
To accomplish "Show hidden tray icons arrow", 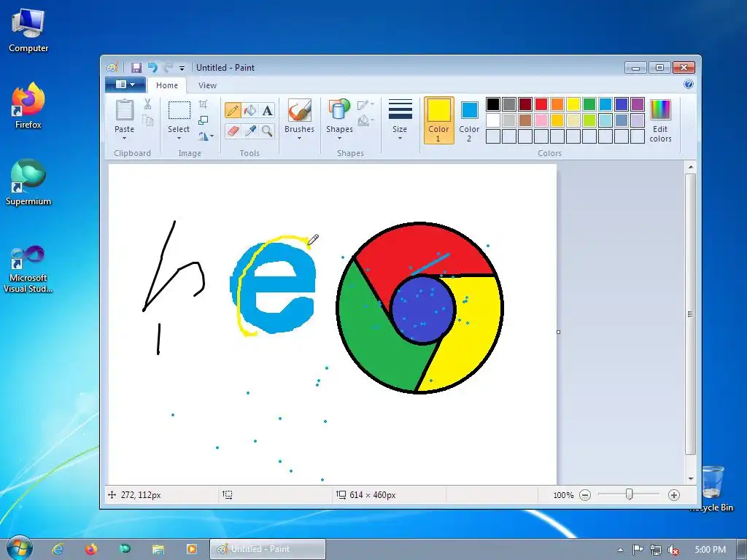I will click(x=620, y=550).
